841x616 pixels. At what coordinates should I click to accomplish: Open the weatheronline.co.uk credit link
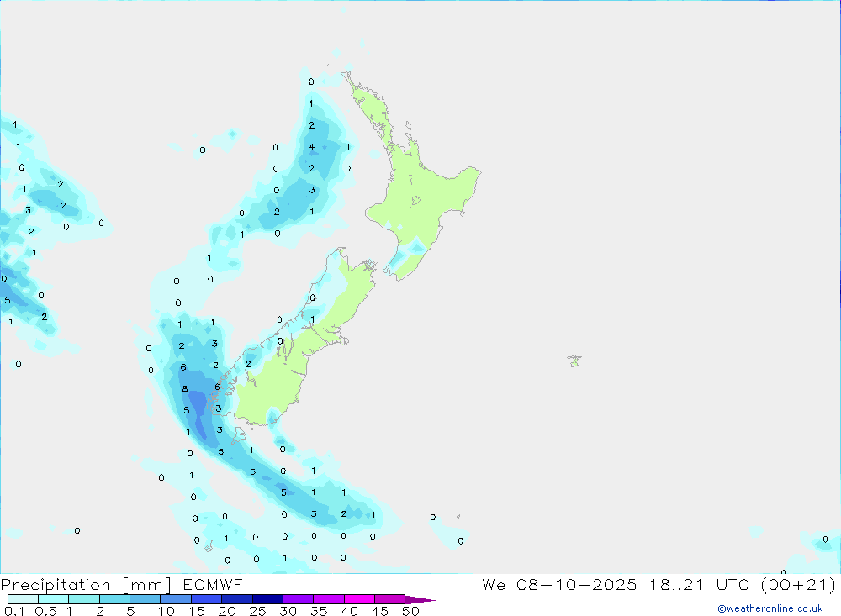(770, 608)
